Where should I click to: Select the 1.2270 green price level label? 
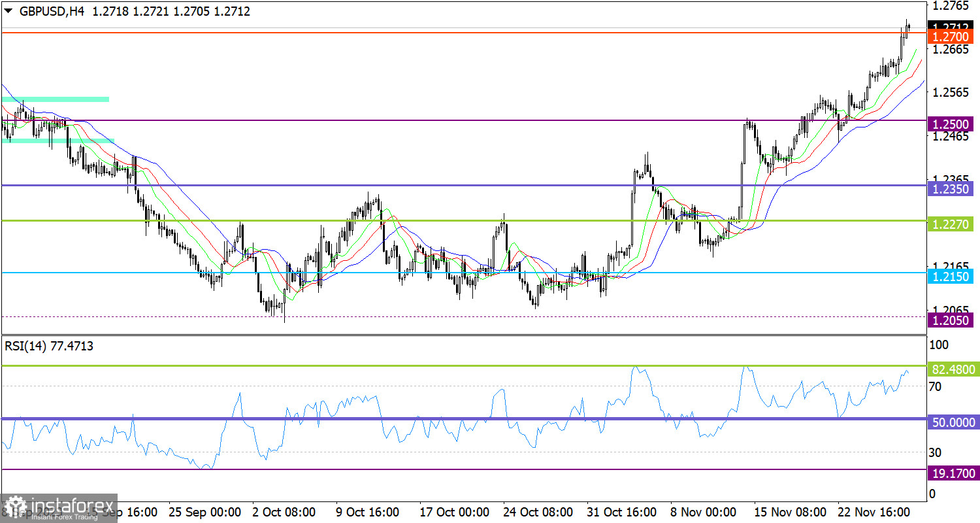click(x=950, y=224)
